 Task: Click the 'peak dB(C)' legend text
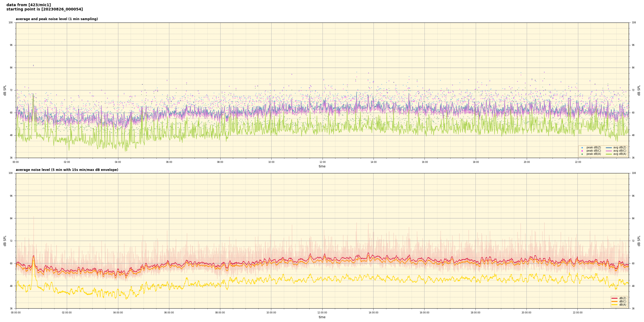click(x=594, y=151)
